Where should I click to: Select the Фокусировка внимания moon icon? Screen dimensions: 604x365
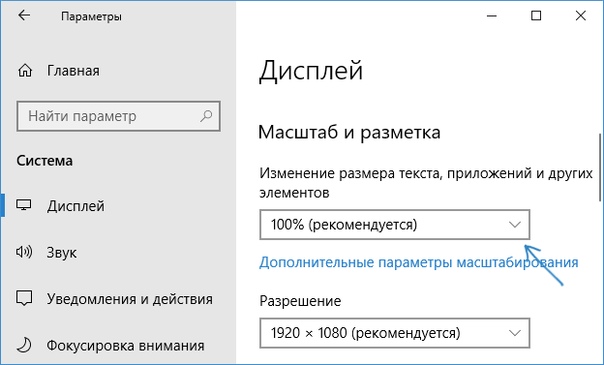(x=24, y=345)
